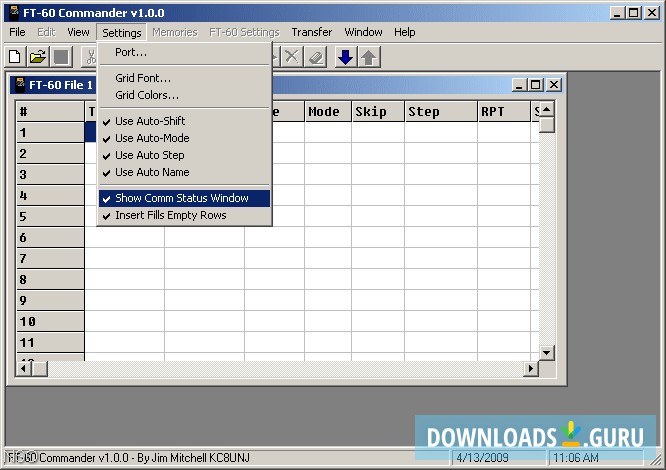Maximize the FT-60 File 1 window

pyautogui.click(x=536, y=85)
